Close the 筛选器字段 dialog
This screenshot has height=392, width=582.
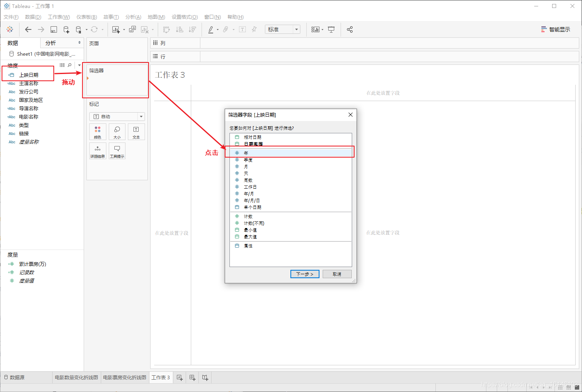coord(351,115)
